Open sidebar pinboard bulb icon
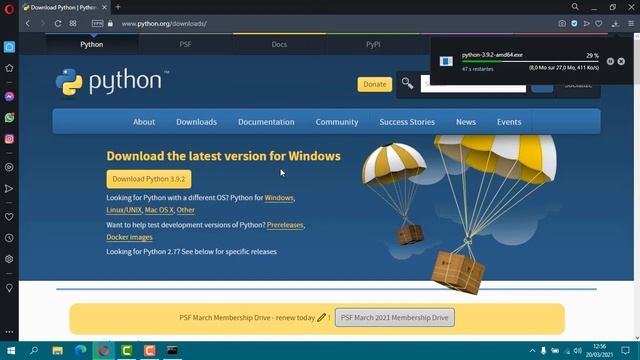The image size is (640, 360). (x=9, y=288)
